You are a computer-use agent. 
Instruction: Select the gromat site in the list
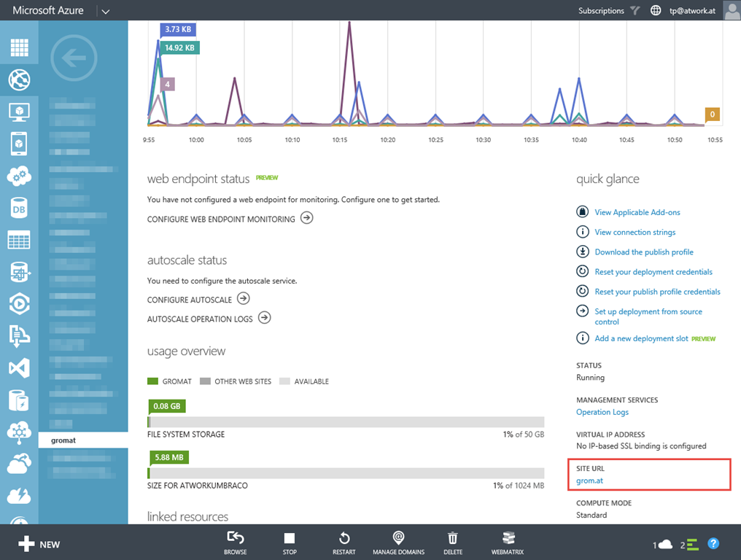click(63, 440)
